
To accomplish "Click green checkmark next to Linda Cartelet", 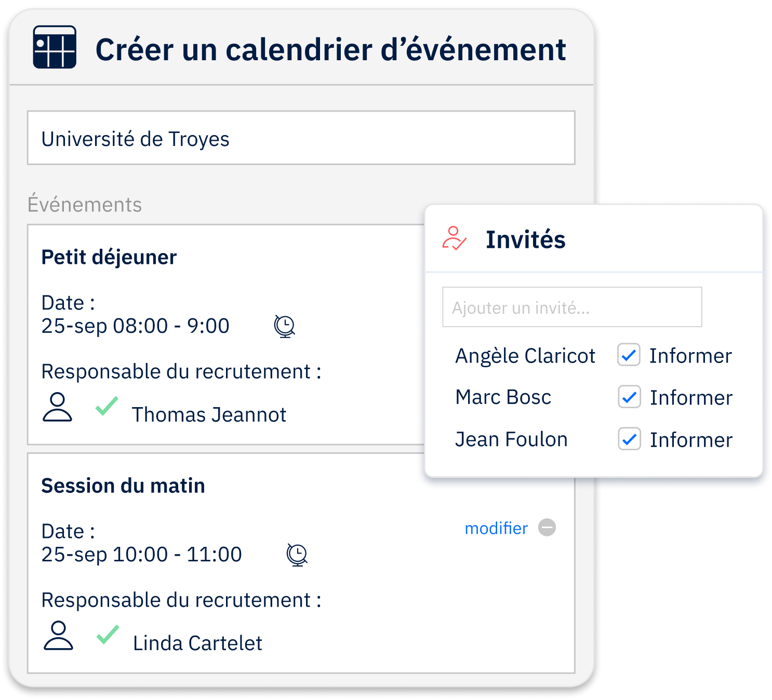I will tap(108, 634).
